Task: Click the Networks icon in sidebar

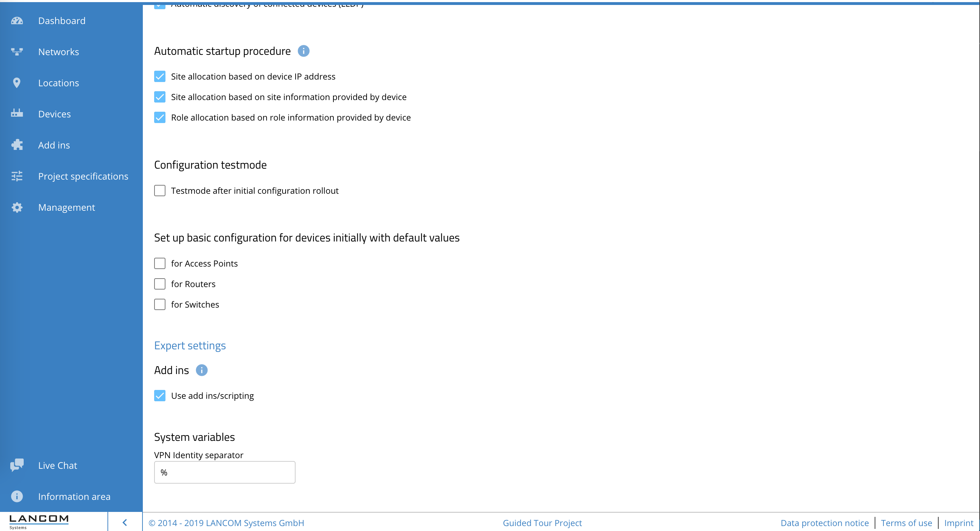Action: (17, 52)
